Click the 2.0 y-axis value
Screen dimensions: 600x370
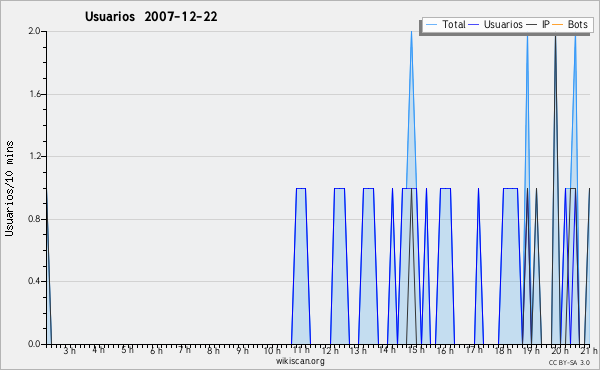click(34, 31)
